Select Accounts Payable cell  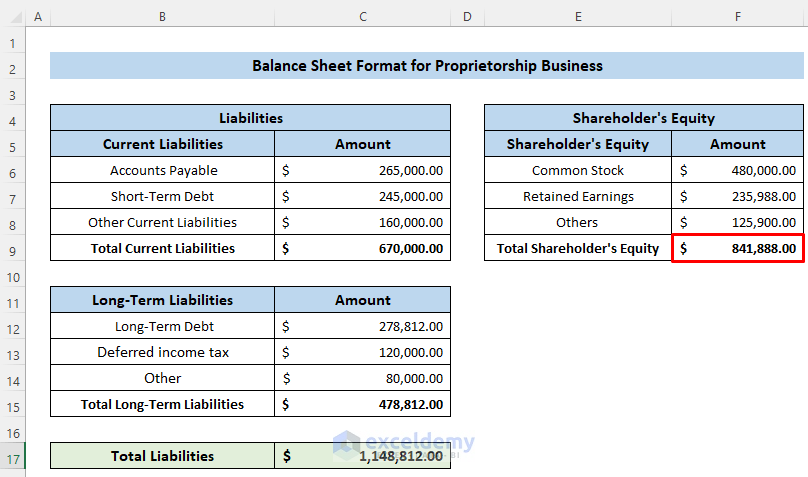click(x=162, y=170)
